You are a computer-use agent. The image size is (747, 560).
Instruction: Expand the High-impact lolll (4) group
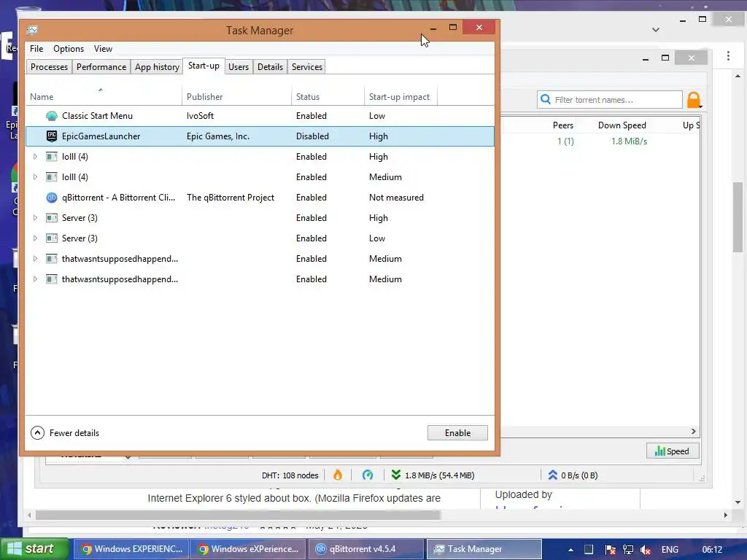[x=35, y=156]
